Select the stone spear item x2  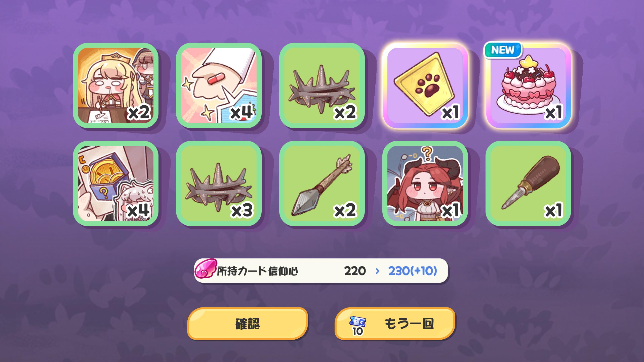click(322, 184)
